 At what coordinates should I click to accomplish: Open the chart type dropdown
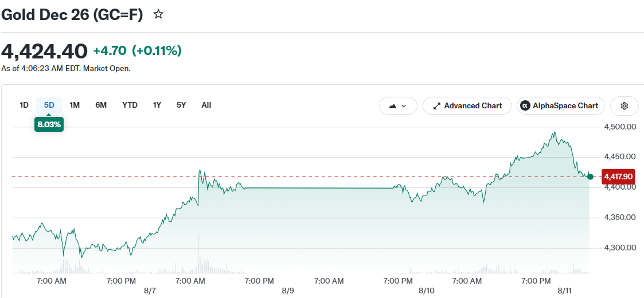pos(398,106)
